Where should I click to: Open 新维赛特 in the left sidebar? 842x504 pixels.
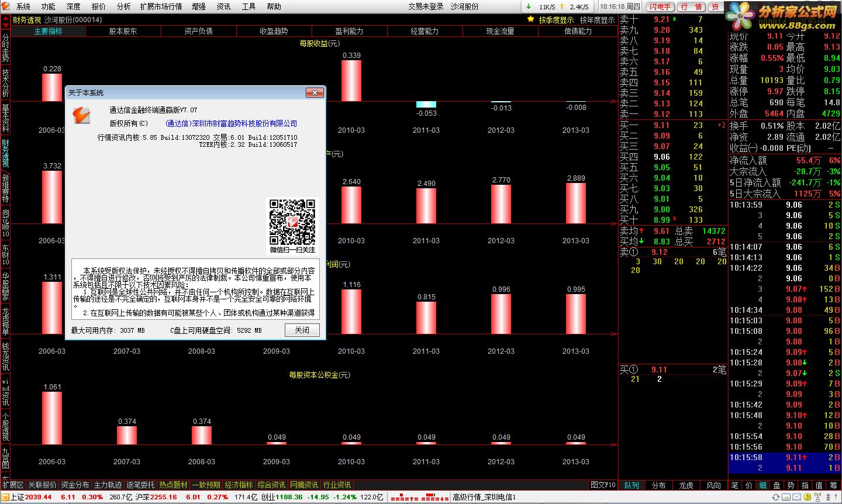click(x=5, y=188)
